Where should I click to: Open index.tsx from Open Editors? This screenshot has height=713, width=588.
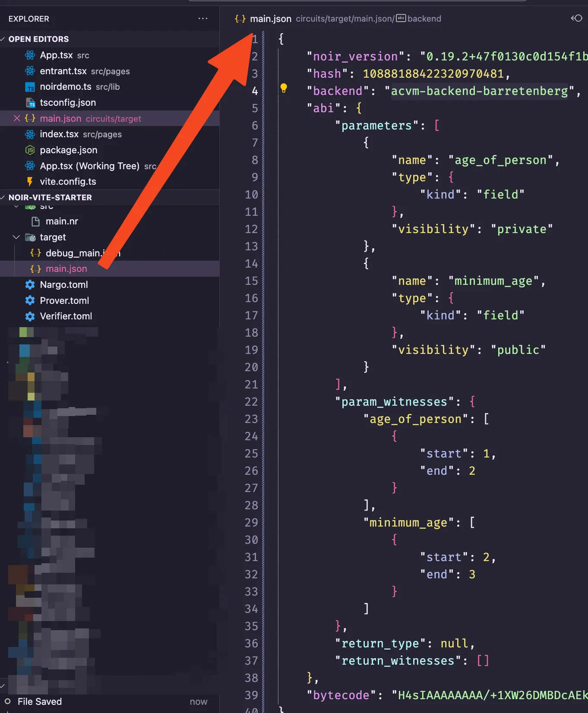click(110, 134)
